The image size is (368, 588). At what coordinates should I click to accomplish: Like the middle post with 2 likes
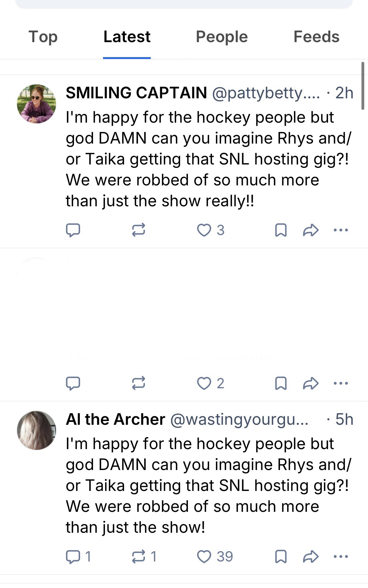[x=204, y=383]
